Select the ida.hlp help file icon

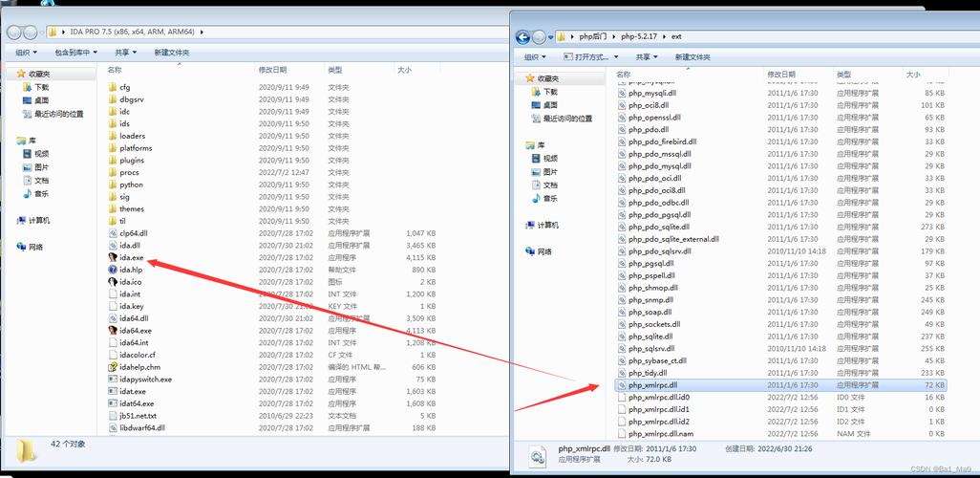[113, 270]
